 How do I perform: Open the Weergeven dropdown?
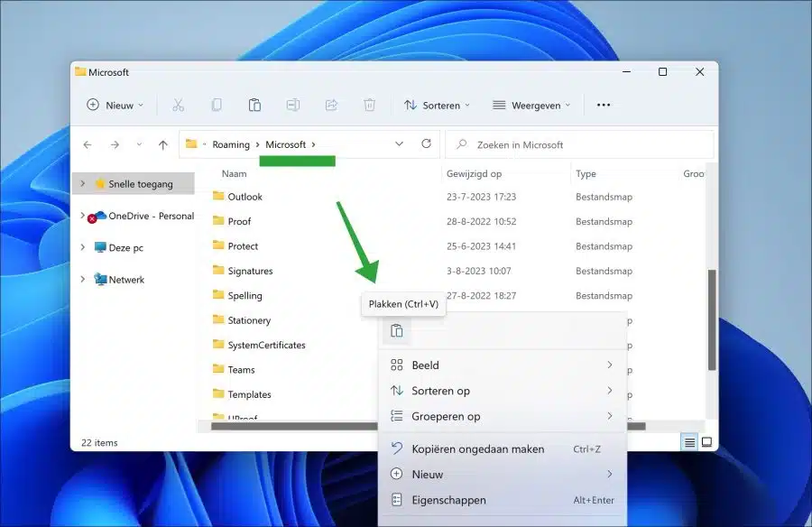(531, 106)
